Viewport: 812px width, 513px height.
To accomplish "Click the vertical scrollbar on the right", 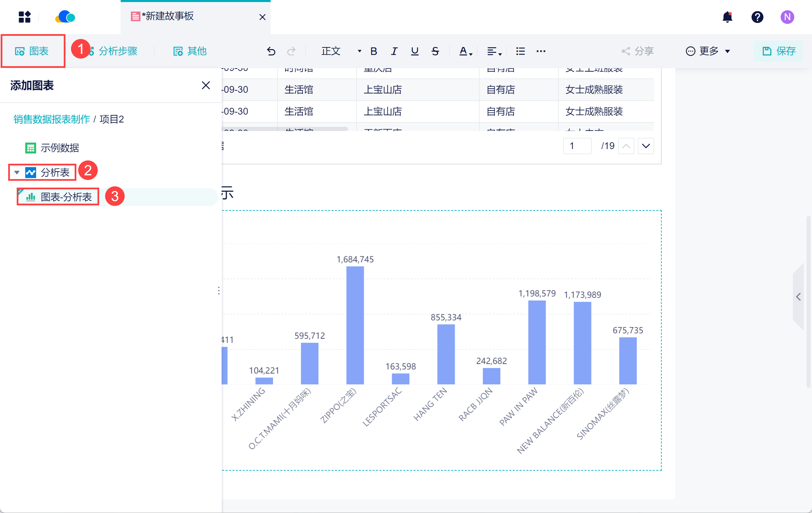I will pos(808,302).
